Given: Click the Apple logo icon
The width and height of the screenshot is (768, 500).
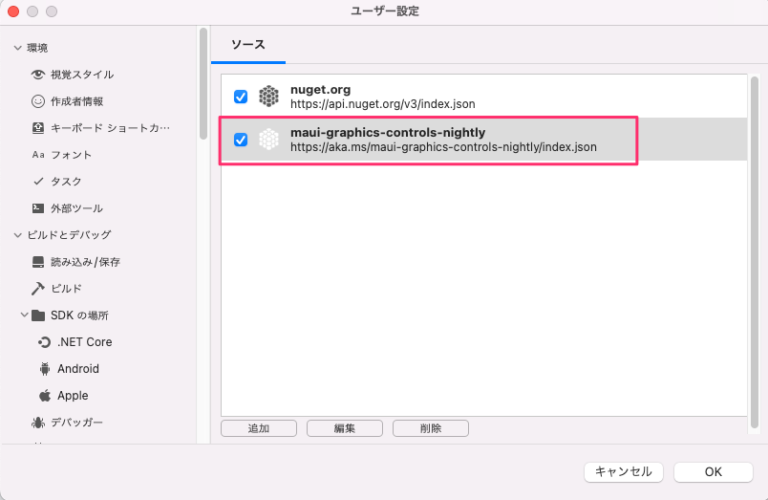Looking at the screenshot, I should pyautogui.click(x=45, y=395).
